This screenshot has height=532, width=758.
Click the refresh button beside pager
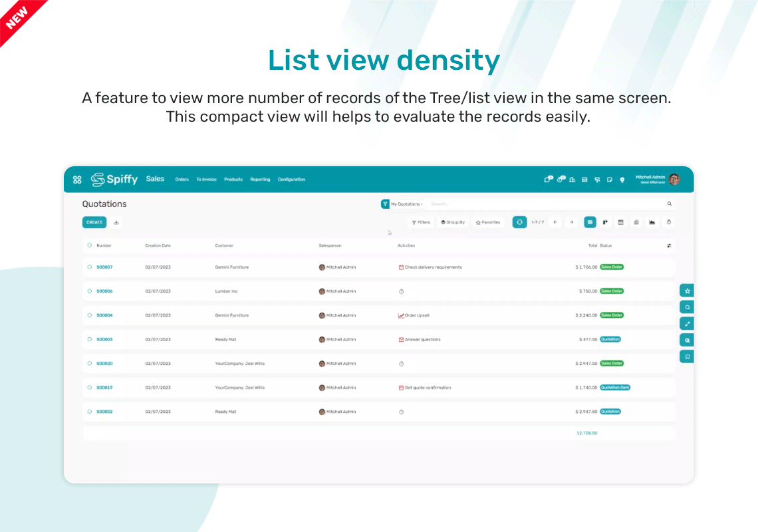520,222
